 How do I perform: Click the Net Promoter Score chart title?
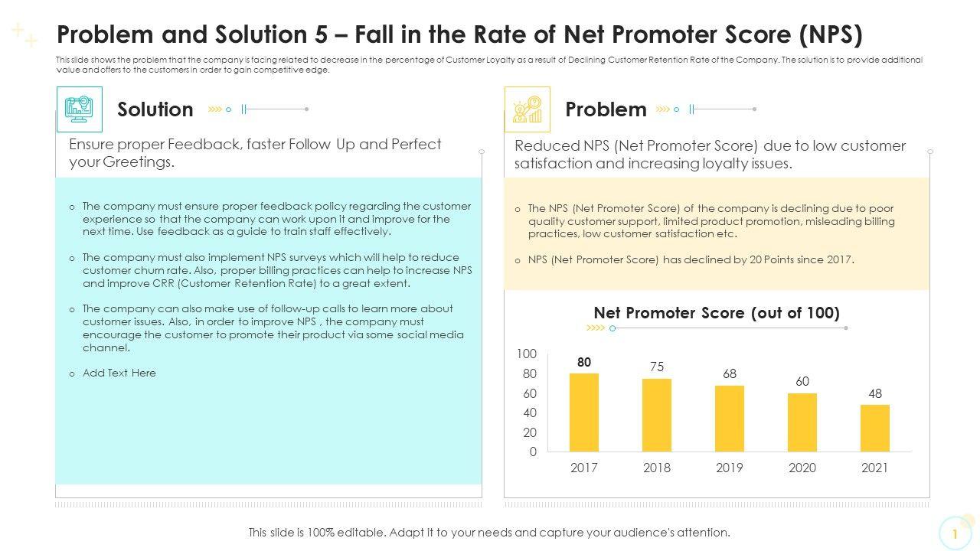[717, 313]
